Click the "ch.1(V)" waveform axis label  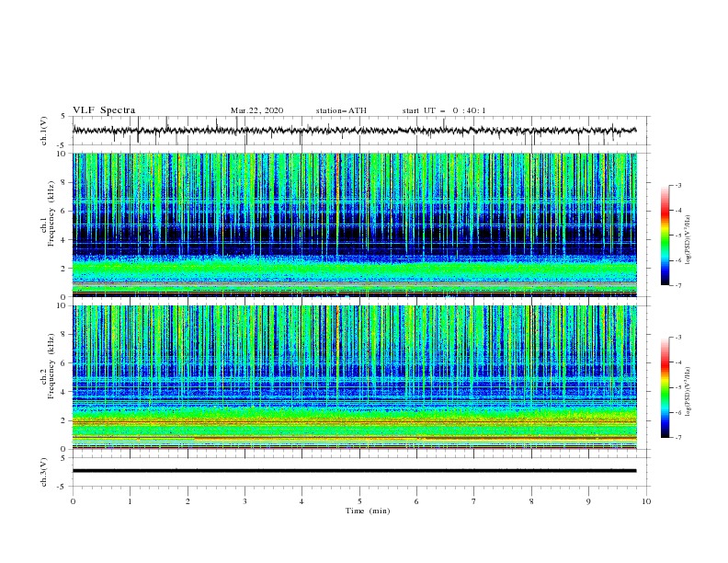[x=44, y=131]
